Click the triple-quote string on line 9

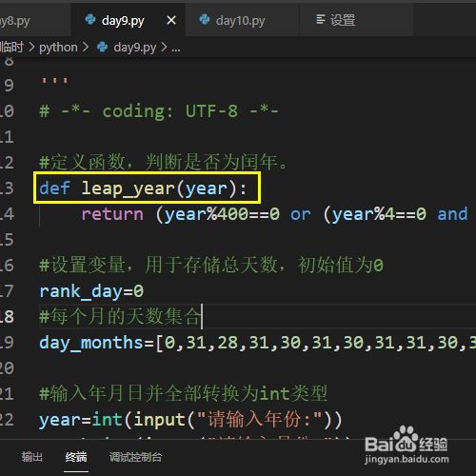tap(54, 81)
